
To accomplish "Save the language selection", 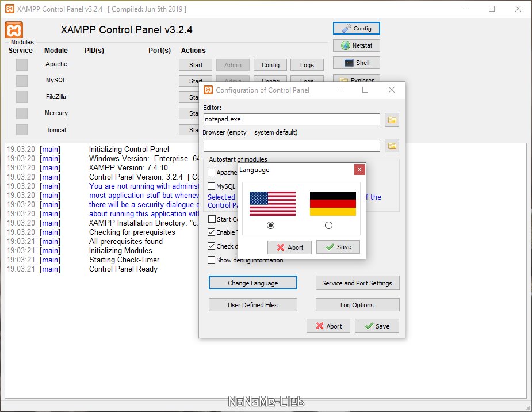I will (338, 247).
